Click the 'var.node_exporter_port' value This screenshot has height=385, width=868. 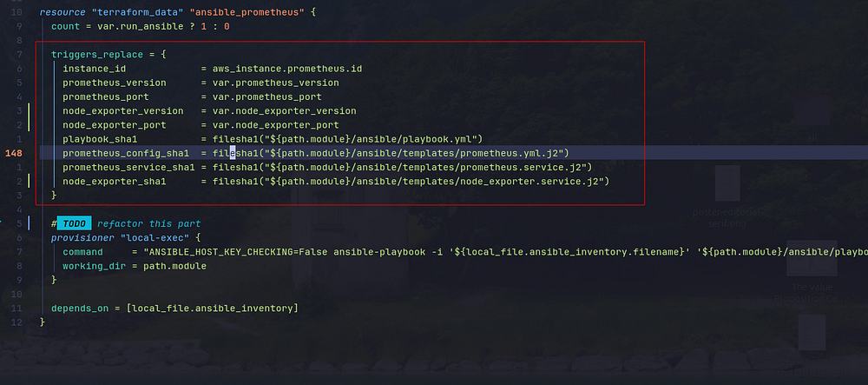coord(276,125)
